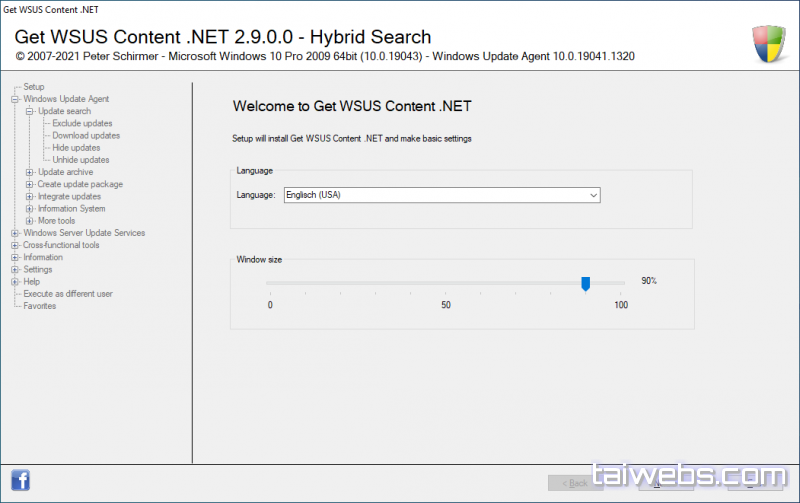Select Exclude updates in the tree

tap(82, 123)
